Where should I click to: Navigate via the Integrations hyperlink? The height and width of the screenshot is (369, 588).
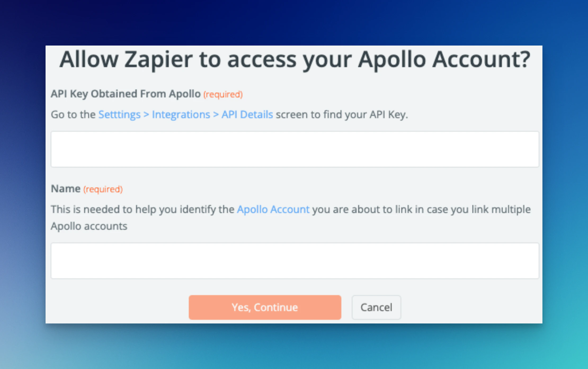coord(180,114)
